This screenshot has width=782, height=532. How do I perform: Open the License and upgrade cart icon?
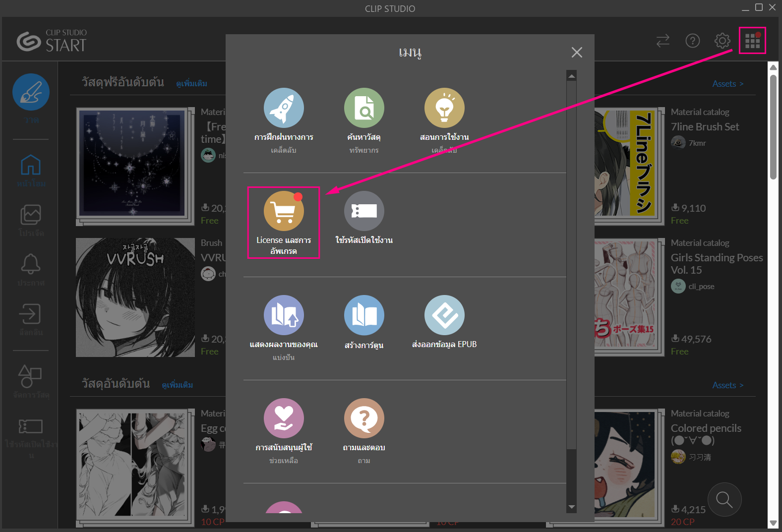284,211
